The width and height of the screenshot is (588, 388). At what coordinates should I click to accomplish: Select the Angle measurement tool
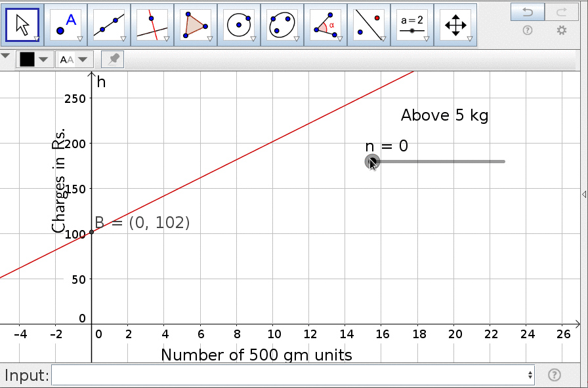[325, 23]
